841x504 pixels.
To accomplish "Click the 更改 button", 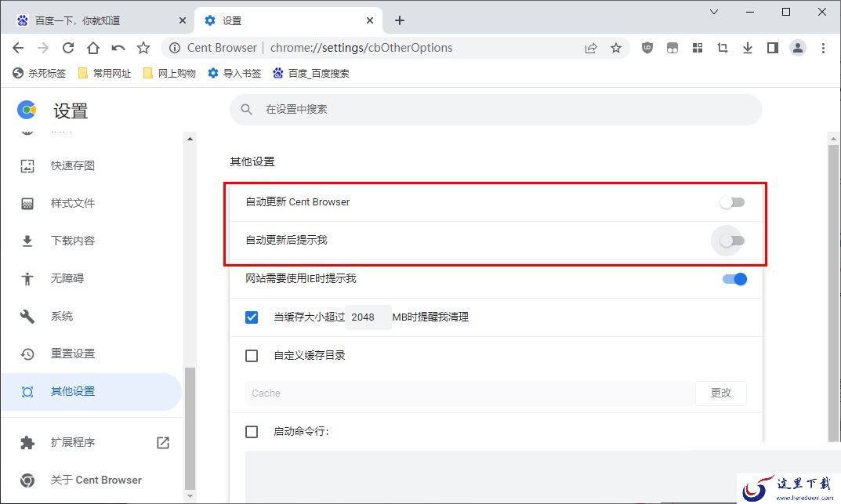I will [x=721, y=393].
